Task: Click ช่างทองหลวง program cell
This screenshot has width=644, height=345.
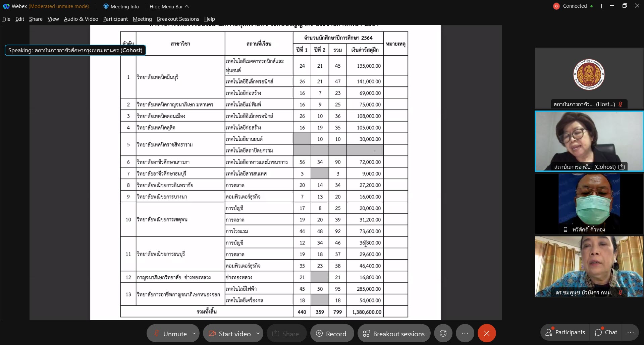Action: [x=259, y=277]
